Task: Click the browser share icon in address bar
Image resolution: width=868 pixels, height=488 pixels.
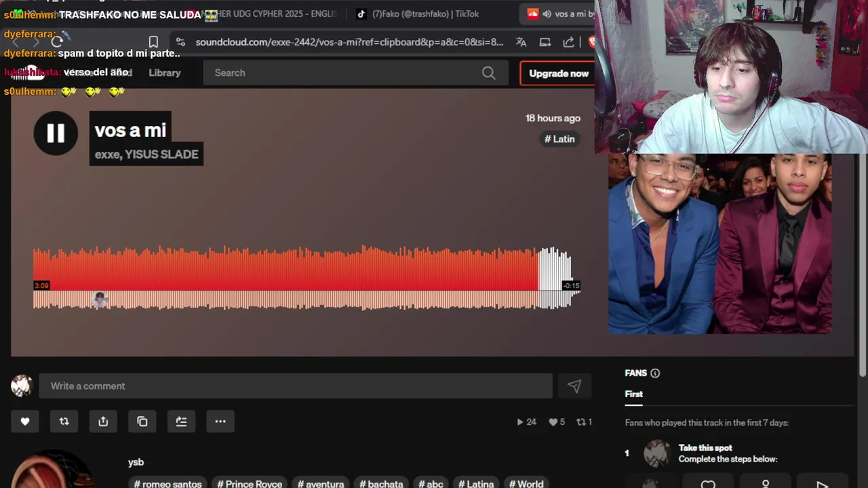Action: pos(568,42)
